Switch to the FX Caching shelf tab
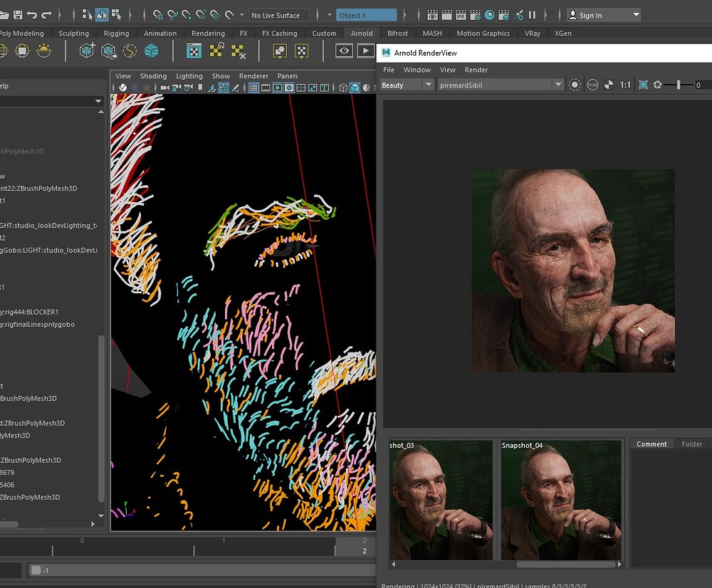Viewport: 712px width, 588px height. point(279,33)
